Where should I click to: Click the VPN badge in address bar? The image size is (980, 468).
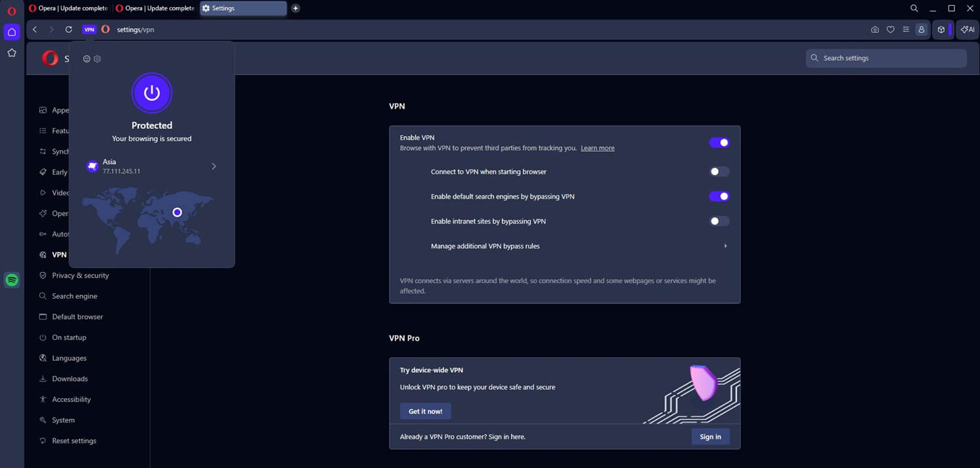[90, 29]
